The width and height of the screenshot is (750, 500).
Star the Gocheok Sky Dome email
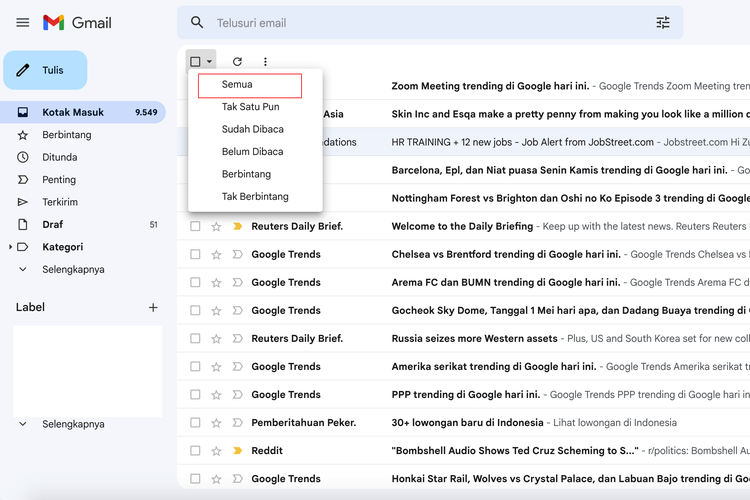point(216,311)
